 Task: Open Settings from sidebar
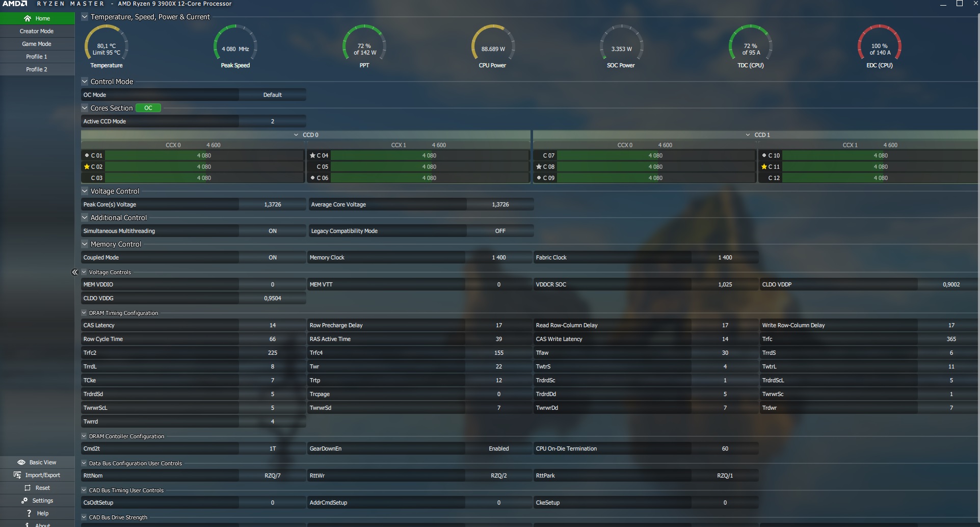(x=37, y=500)
